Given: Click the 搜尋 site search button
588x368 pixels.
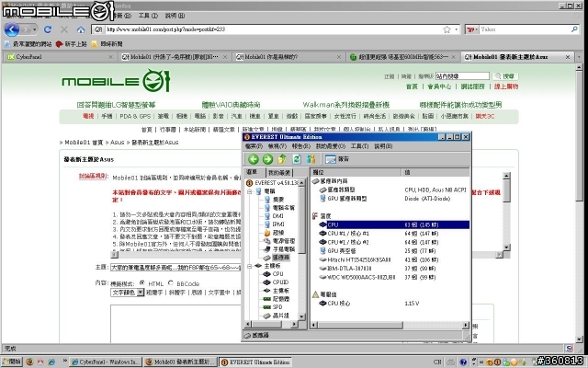Looking at the screenshot, I should pyautogui.click(x=505, y=76).
